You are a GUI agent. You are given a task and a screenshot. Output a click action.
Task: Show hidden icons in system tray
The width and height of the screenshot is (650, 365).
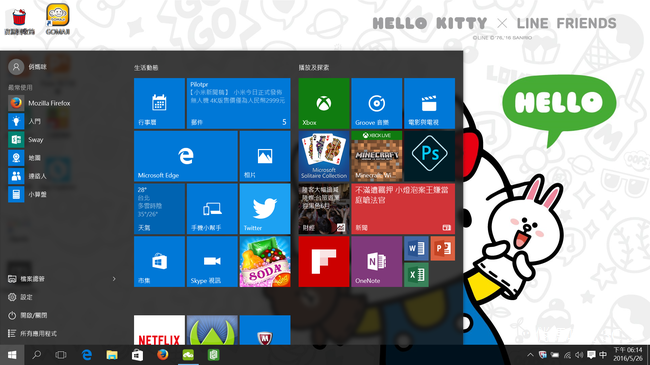530,355
